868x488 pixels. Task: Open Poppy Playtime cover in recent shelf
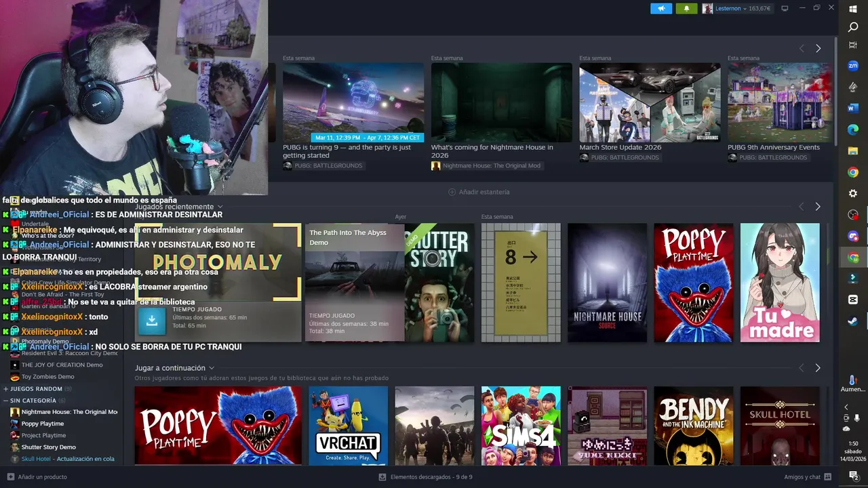tap(693, 283)
